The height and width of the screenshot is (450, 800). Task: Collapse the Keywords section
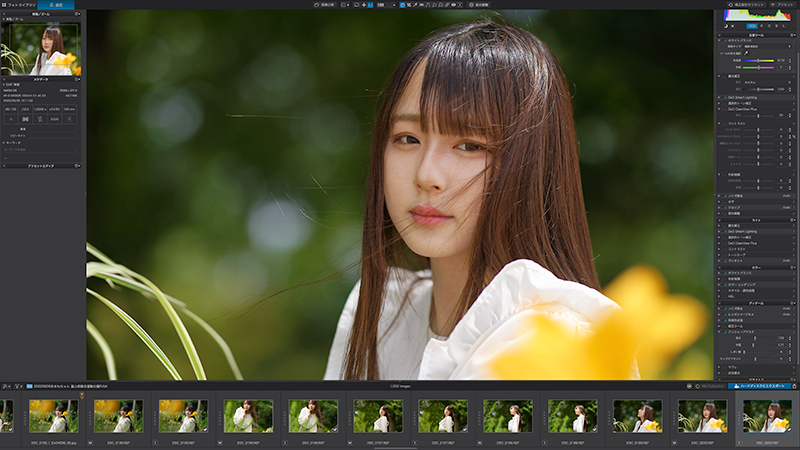tap(4, 143)
